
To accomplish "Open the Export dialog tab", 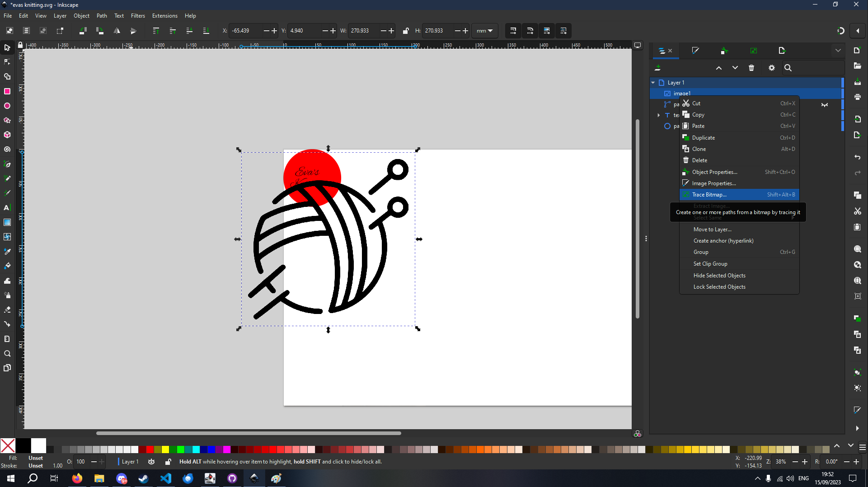I will coord(782,51).
